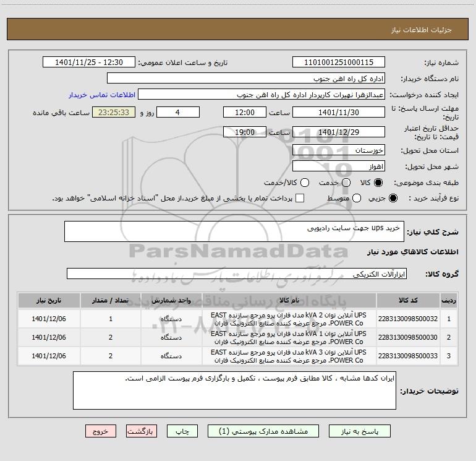Click the announcement date field 1401/11/25 - 12:30

(x=89, y=62)
